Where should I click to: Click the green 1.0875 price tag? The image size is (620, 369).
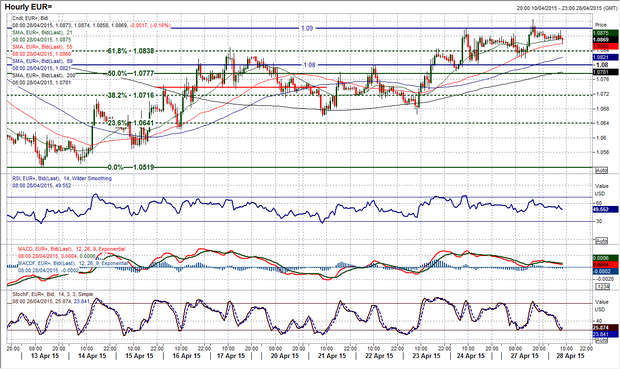pyautogui.click(x=605, y=34)
